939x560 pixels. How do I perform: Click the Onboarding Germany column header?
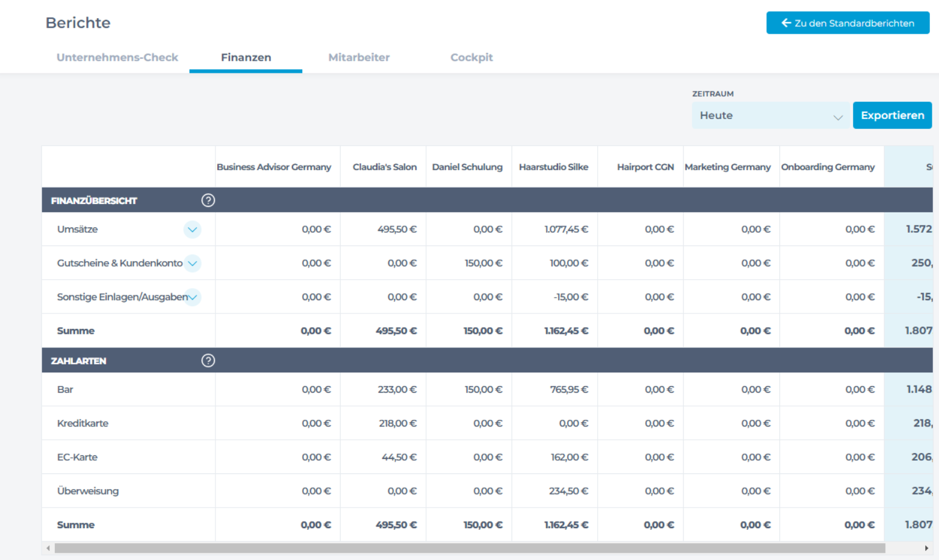(828, 167)
